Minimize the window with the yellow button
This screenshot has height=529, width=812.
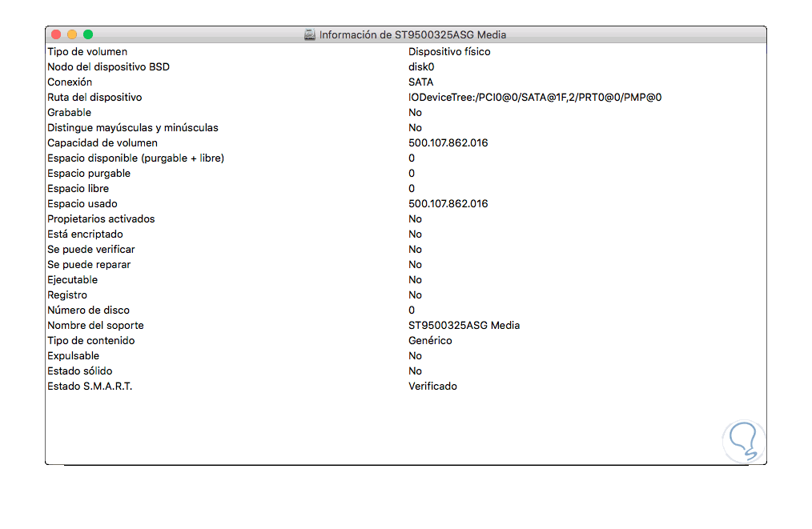click(x=72, y=34)
